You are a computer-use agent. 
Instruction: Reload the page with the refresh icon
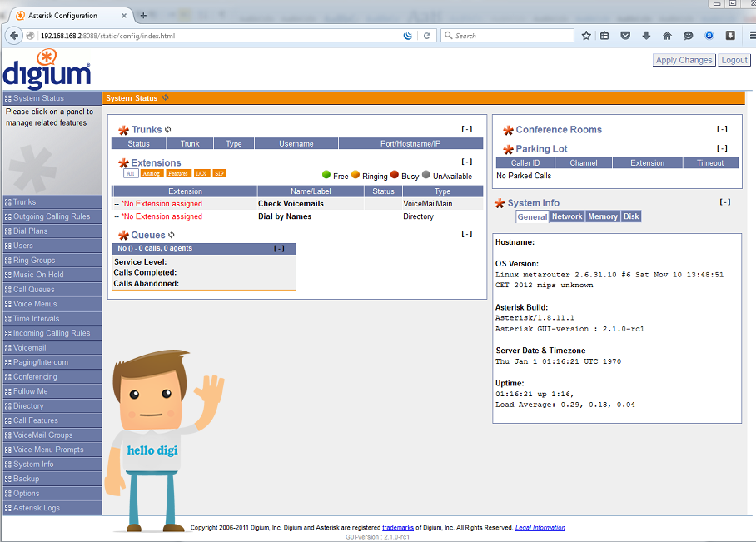click(426, 36)
